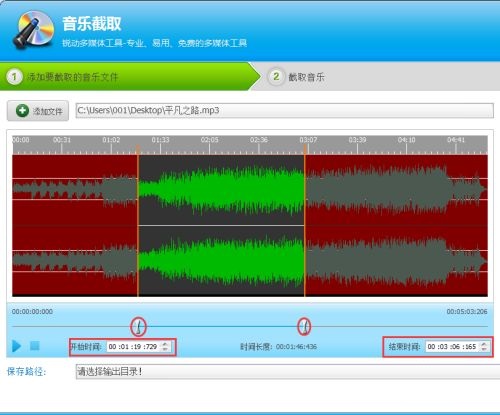The width and height of the screenshot is (500, 415).
Task: Click the 04:41 mark on timeline ruler
Action: tap(456, 140)
